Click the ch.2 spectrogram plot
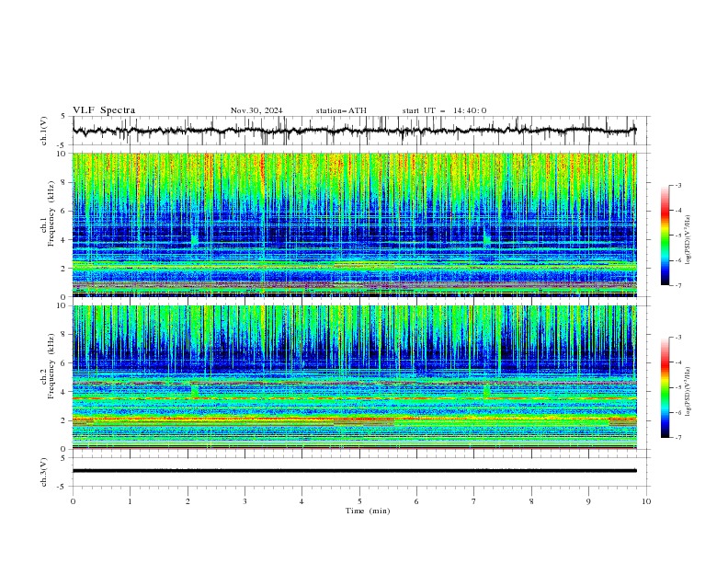728x563 pixels. click(x=355, y=377)
